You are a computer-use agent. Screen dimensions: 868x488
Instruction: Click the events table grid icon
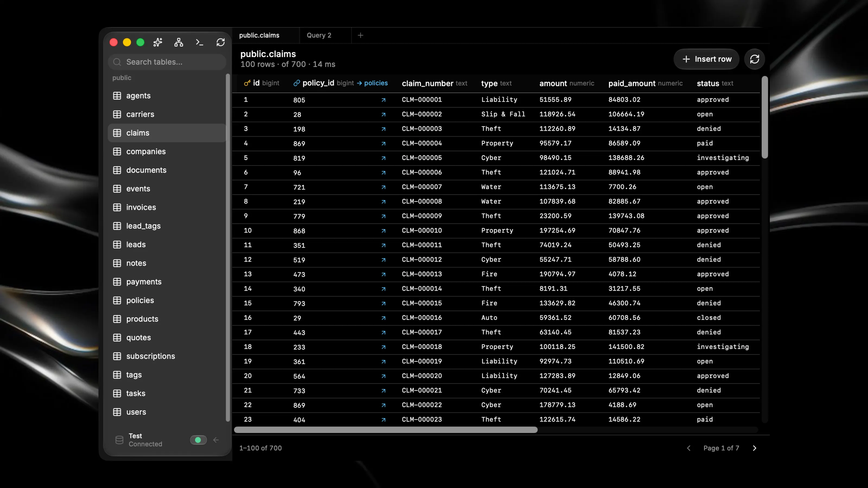click(x=117, y=189)
